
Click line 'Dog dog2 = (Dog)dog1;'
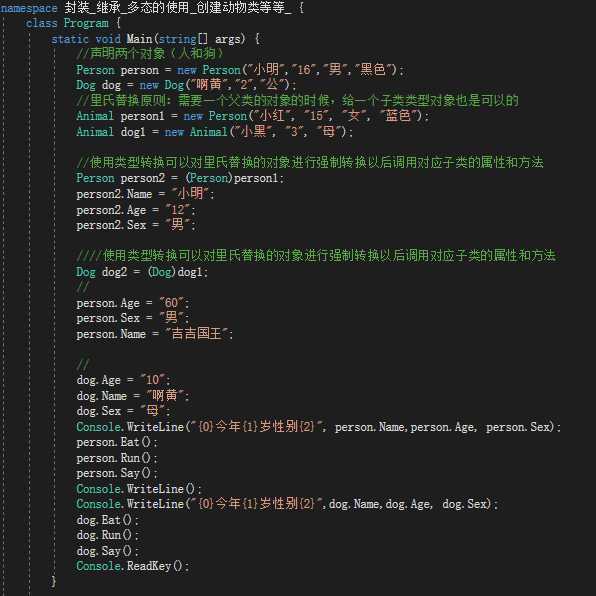pyautogui.click(x=142, y=272)
